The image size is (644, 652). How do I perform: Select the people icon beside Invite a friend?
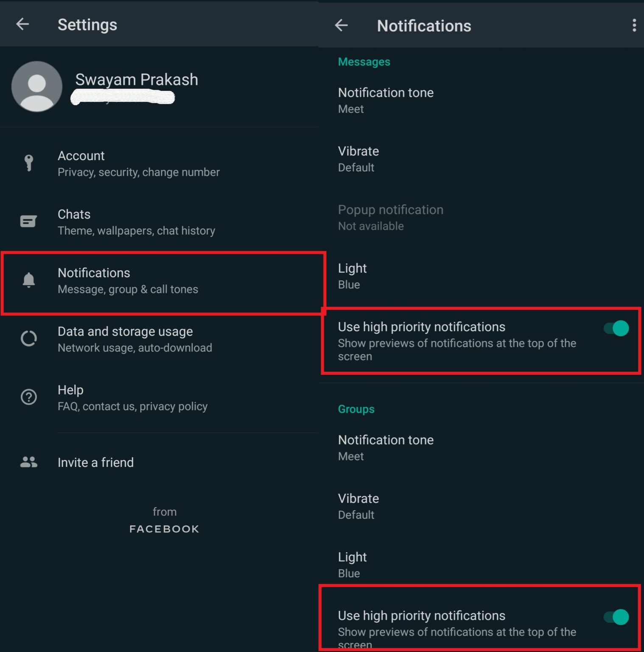tap(28, 462)
